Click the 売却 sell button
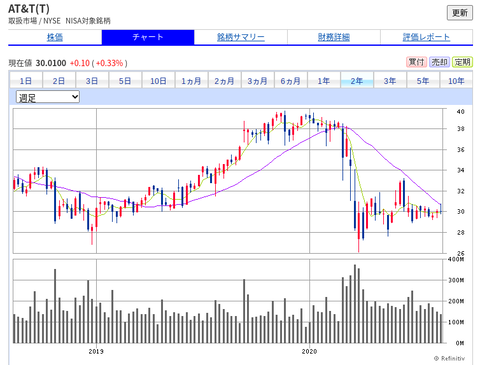Viewport: 480px width, 365px height. [x=439, y=62]
